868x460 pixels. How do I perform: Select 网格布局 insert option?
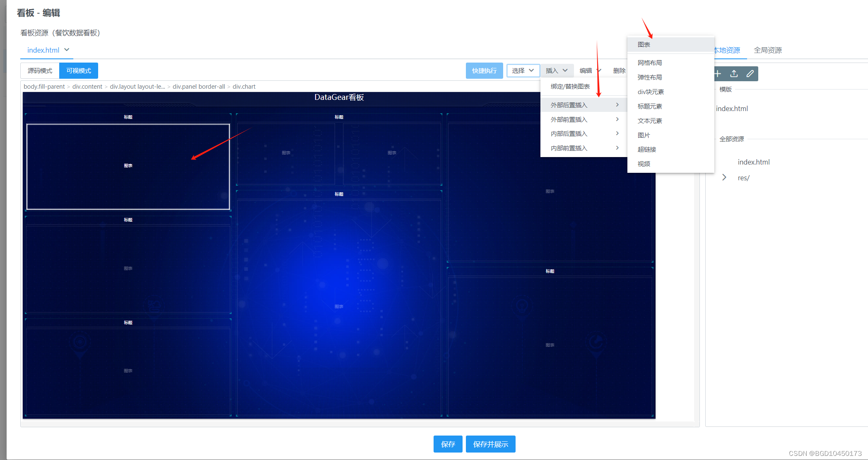[650, 63]
